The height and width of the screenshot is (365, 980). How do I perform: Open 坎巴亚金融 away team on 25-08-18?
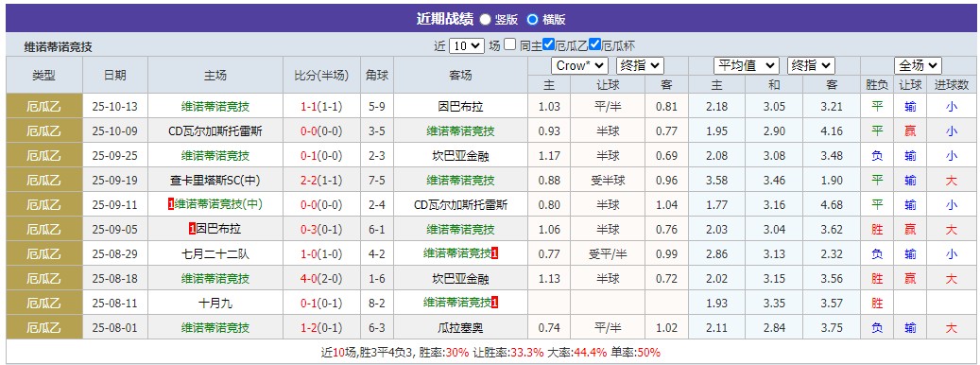tap(460, 278)
